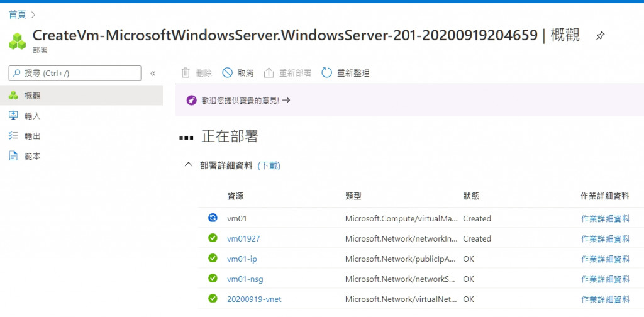
Task: Click OK status in vm01-nsg row
Action: [x=468, y=279]
